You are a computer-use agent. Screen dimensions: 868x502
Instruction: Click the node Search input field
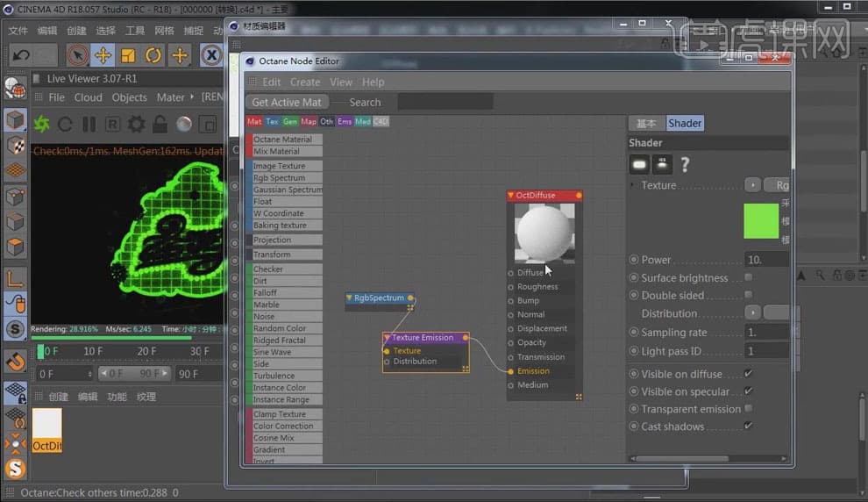click(x=445, y=102)
